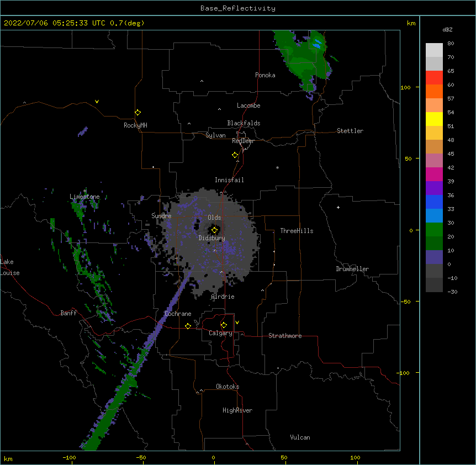Click the Strathmore label
The height and width of the screenshot is (465, 476).
(x=285, y=336)
